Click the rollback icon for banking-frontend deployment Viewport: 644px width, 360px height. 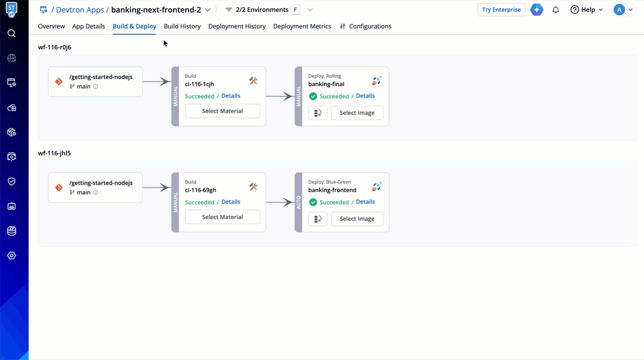(318, 219)
